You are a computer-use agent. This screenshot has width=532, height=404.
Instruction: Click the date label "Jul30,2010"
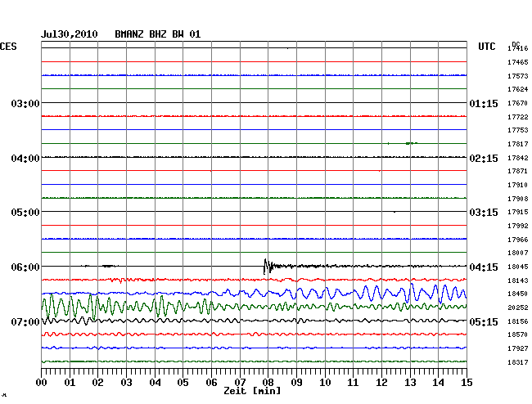70,34
